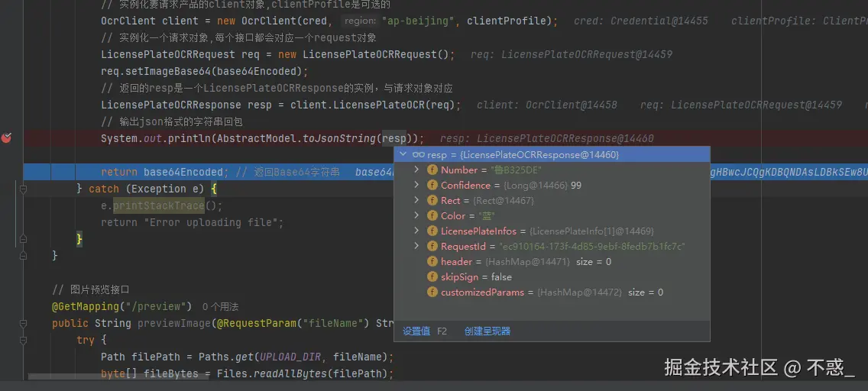Expand the LicensePlateInfos array node
868x391 pixels.
417,231
